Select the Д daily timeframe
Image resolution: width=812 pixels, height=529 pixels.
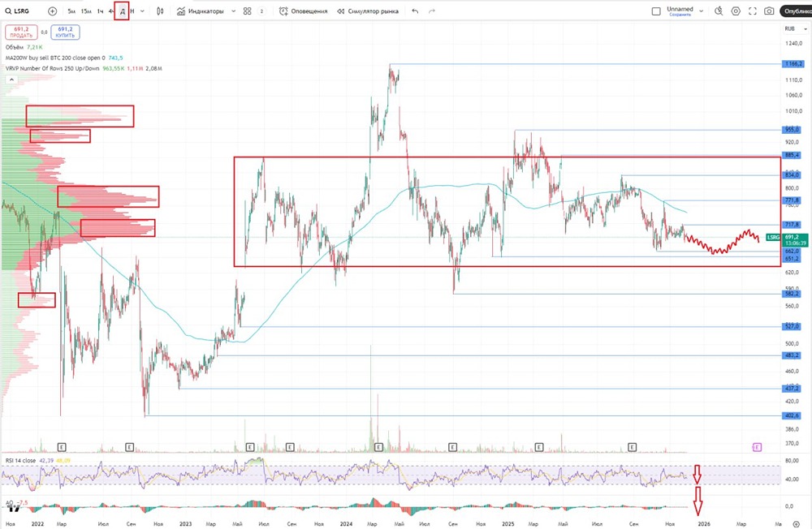click(123, 11)
